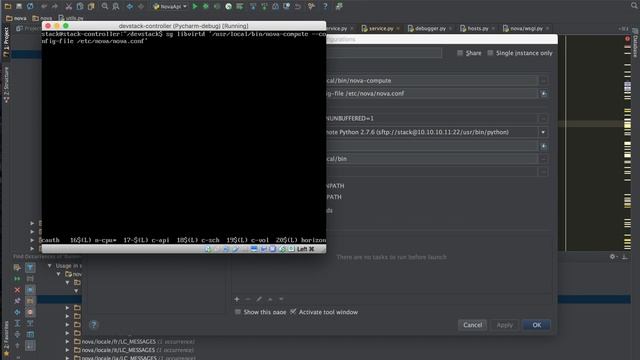The height and width of the screenshot is (360, 640).
Task: Click the Copy icon in the toolbar
Action: click(80, 6)
